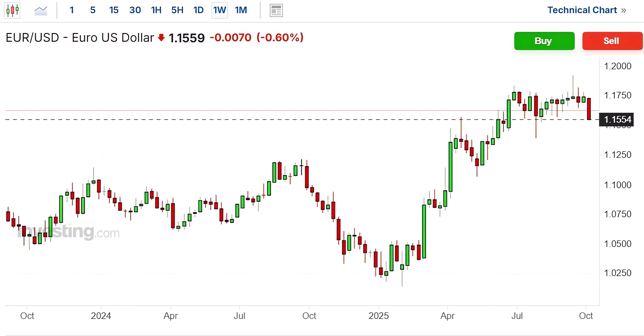Switch chart to 1H timeframe
The width and height of the screenshot is (644, 336).
click(156, 10)
